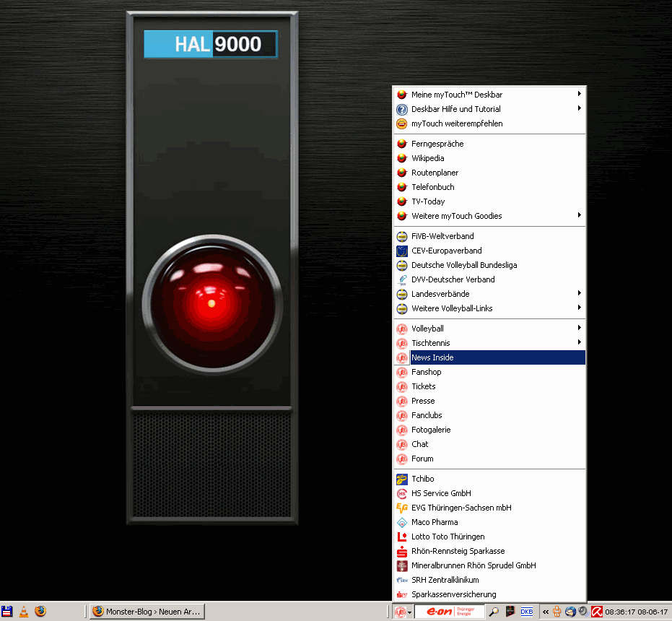The width and height of the screenshot is (672, 621).
Task: Click EVG Thüringen-Sachsen logo icon
Action: coord(401,508)
